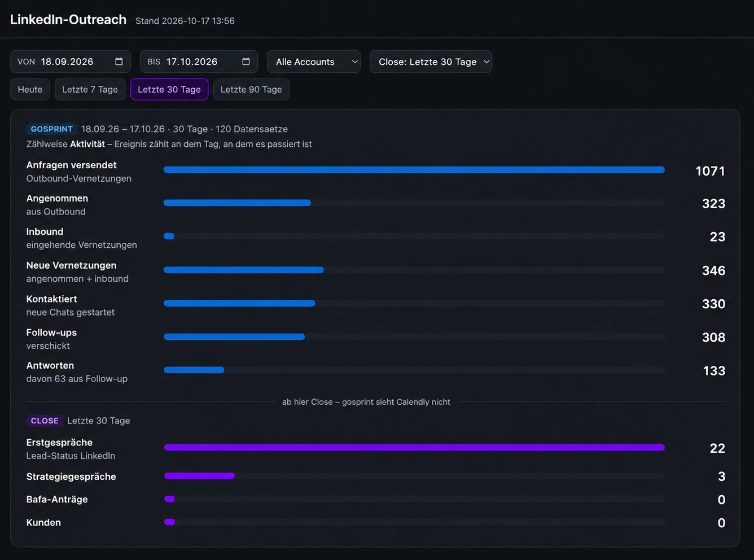Open calendar picker in BIS date field
754x560 pixels.
(x=246, y=62)
